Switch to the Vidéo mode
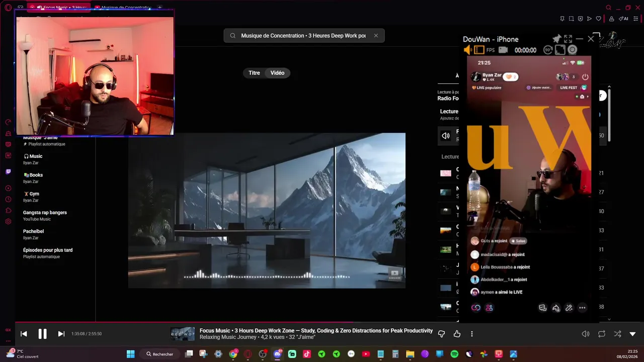The height and width of the screenshot is (362, 644). (277, 73)
